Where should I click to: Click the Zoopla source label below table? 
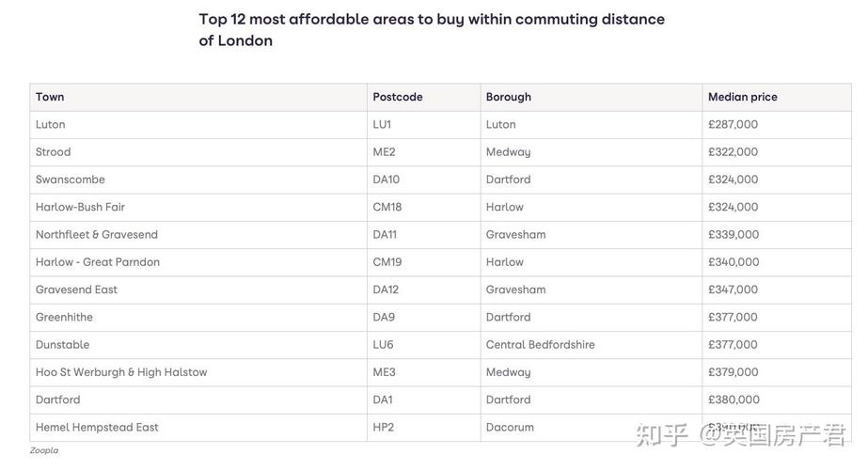pyautogui.click(x=44, y=450)
